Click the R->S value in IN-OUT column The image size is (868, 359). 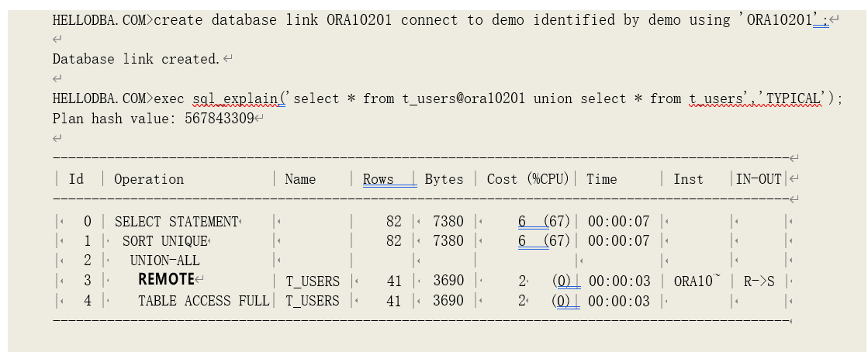[x=759, y=281]
